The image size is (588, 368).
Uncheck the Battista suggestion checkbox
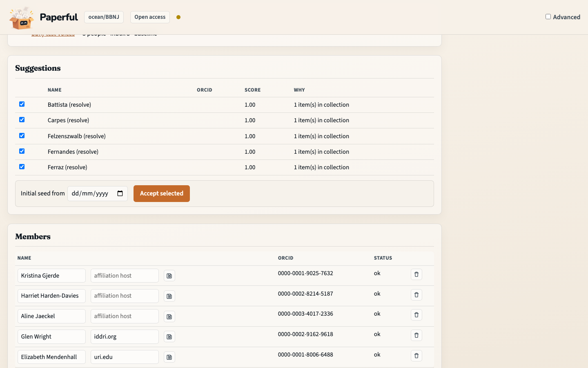[22, 104]
